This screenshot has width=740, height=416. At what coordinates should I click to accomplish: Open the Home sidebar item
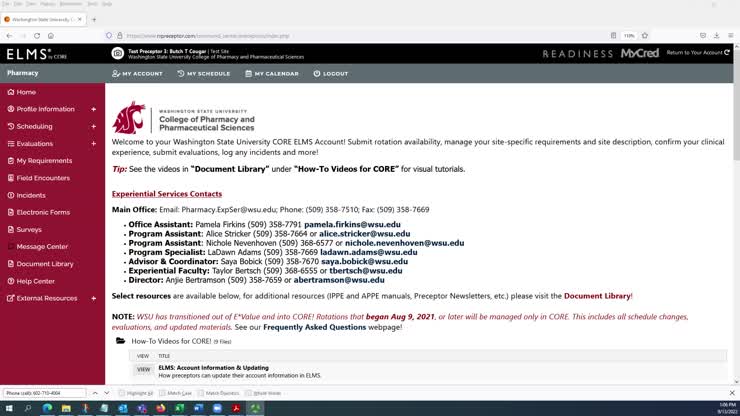(x=26, y=92)
